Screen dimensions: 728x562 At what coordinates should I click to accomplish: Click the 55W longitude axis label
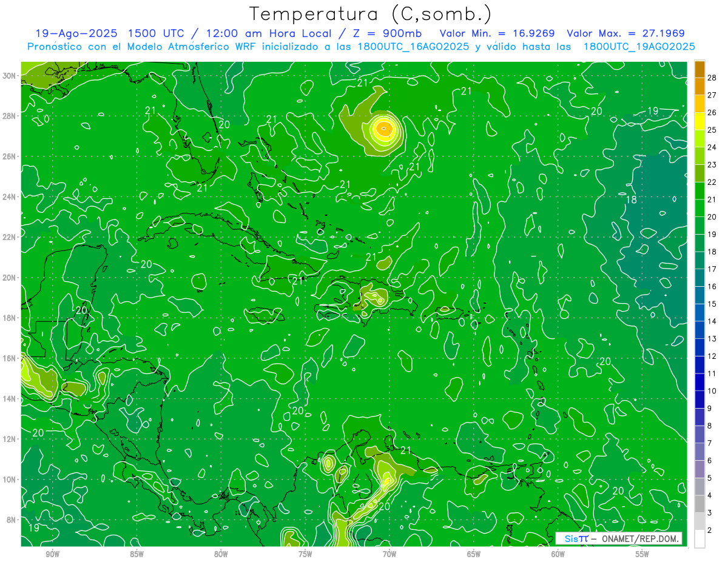[x=642, y=554]
